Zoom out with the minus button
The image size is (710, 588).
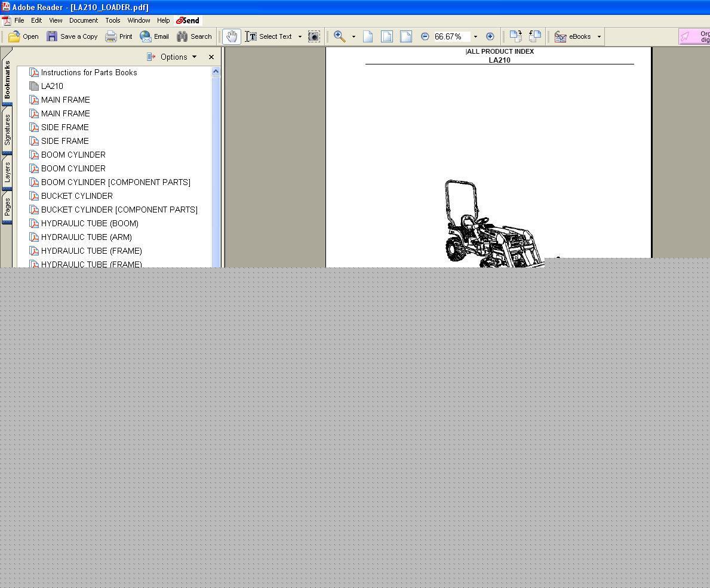click(x=425, y=36)
